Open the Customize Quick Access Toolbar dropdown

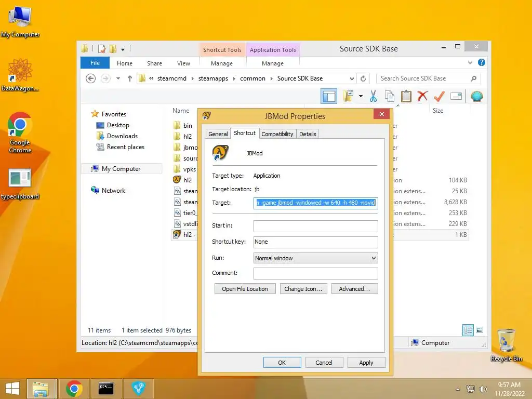123,49
